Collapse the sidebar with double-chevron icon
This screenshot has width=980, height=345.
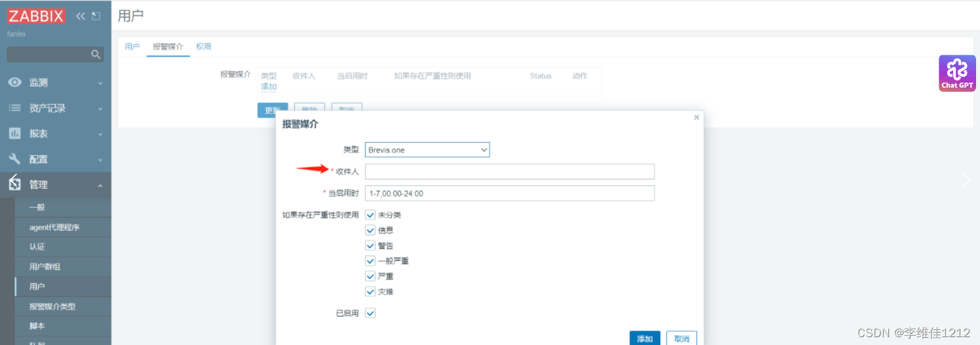(x=81, y=16)
